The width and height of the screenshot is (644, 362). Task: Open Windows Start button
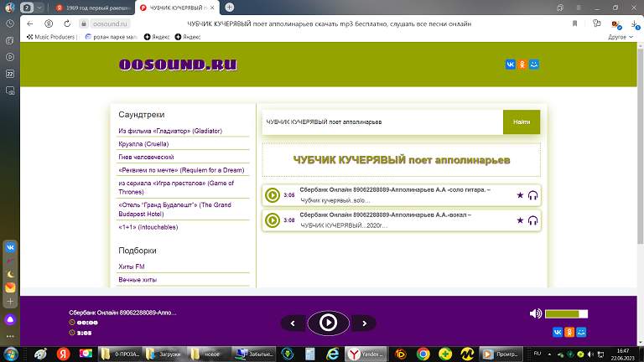[10, 354]
